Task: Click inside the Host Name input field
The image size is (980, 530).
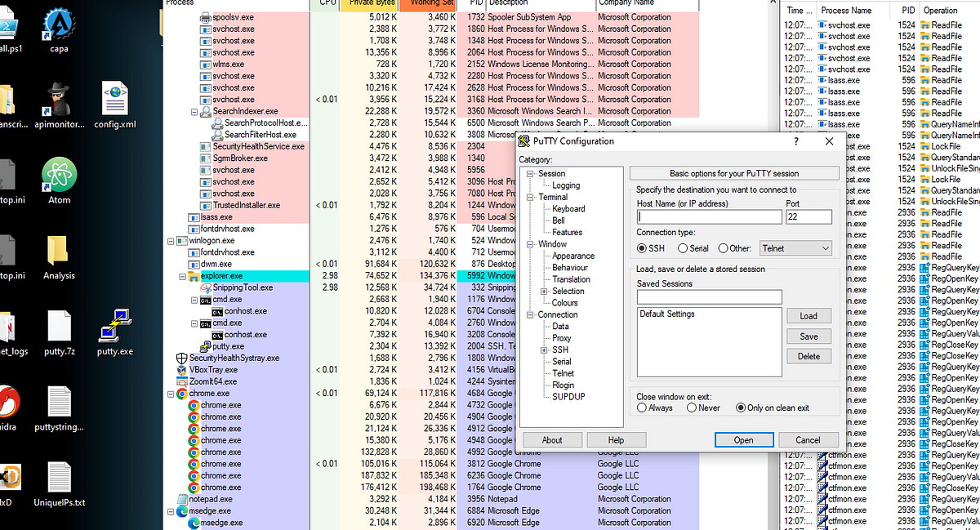Action: pos(709,216)
